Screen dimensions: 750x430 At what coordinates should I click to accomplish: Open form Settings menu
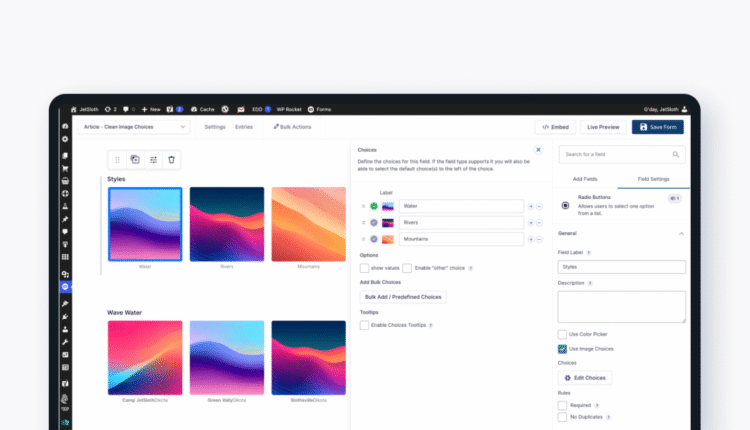click(x=215, y=127)
